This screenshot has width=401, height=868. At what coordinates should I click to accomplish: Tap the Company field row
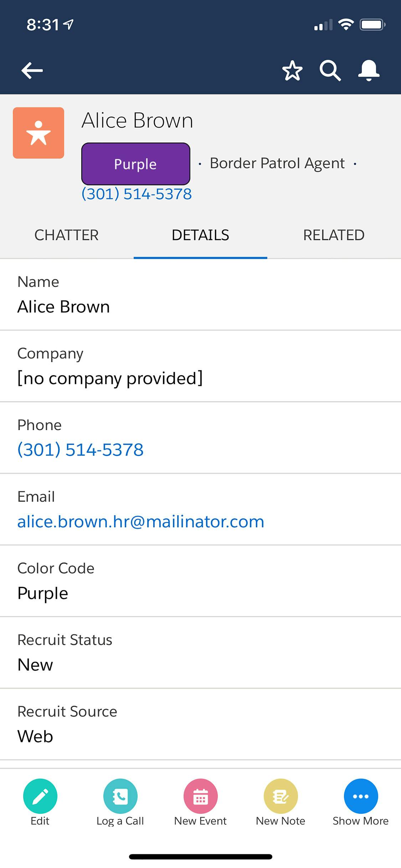coord(200,366)
